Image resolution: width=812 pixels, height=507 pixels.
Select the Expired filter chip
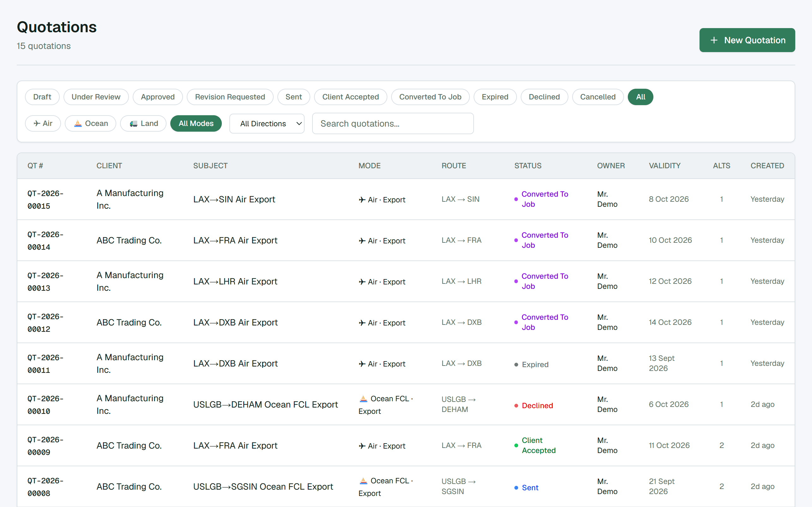point(495,97)
